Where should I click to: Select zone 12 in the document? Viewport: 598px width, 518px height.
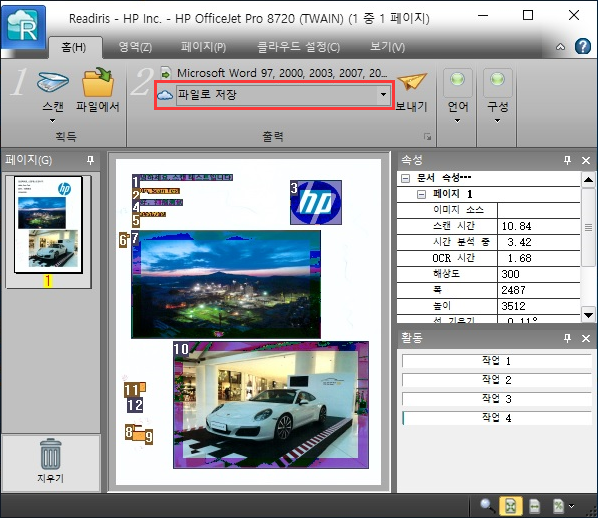[135, 405]
